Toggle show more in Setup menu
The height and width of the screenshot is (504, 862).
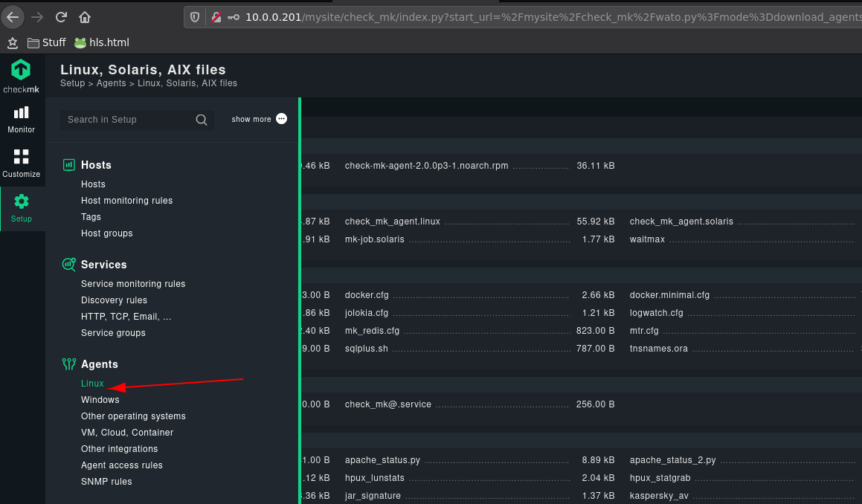coord(259,119)
